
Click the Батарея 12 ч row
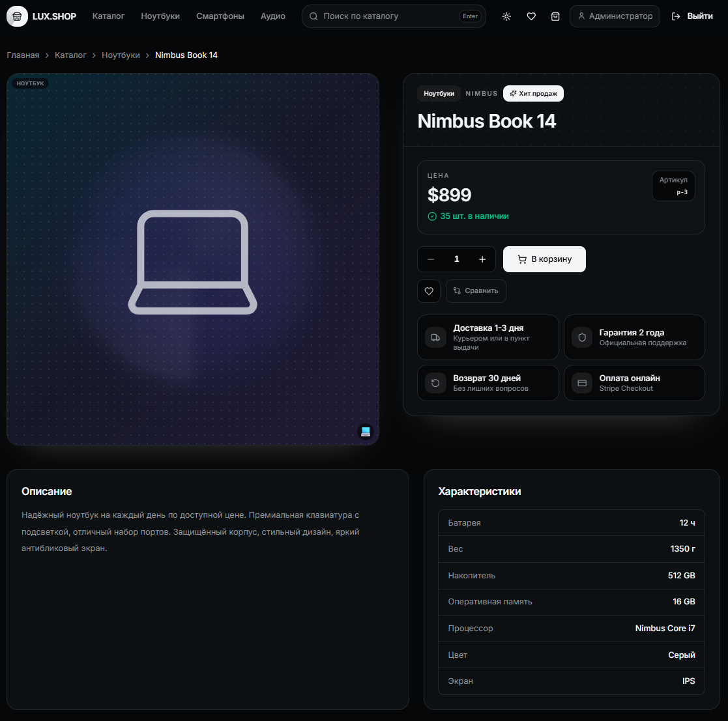click(x=572, y=523)
